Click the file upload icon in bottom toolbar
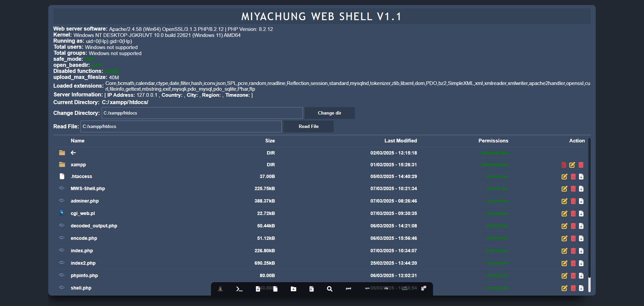The width and height of the screenshot is (644, 306). click(x=258, y=289)
